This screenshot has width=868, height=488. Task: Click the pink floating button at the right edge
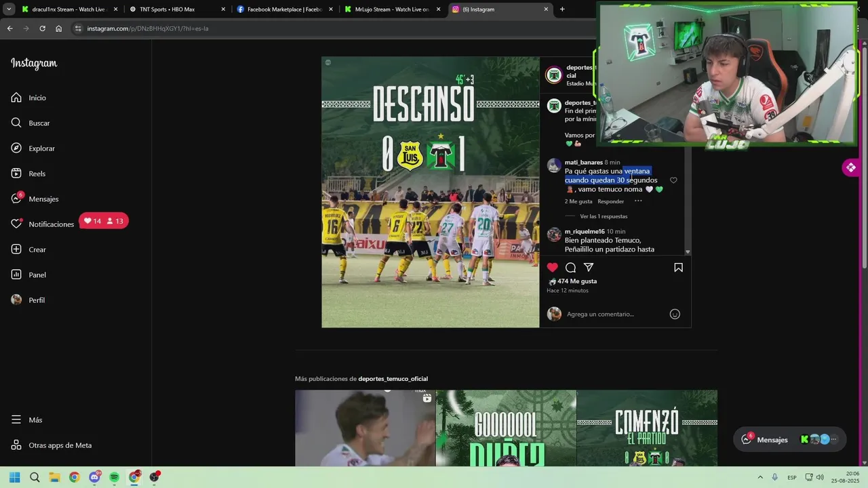point(851,167)
